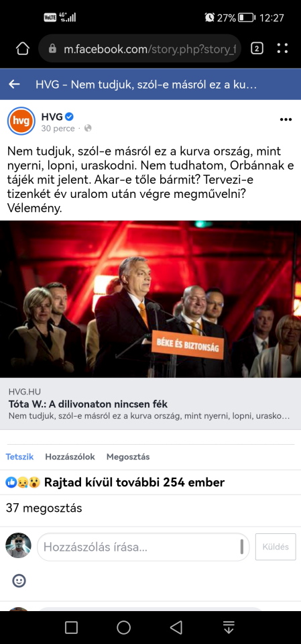Open the emoji picker smiley icon
This screenshot has width=301, height=644.
pyautogui.click(x=19, y=580)
